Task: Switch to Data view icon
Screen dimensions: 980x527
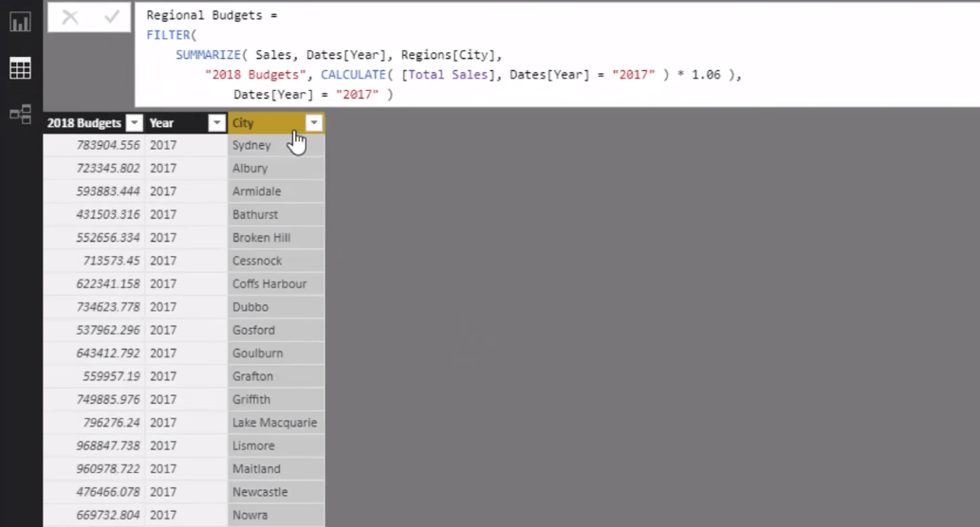Action: 20,68
